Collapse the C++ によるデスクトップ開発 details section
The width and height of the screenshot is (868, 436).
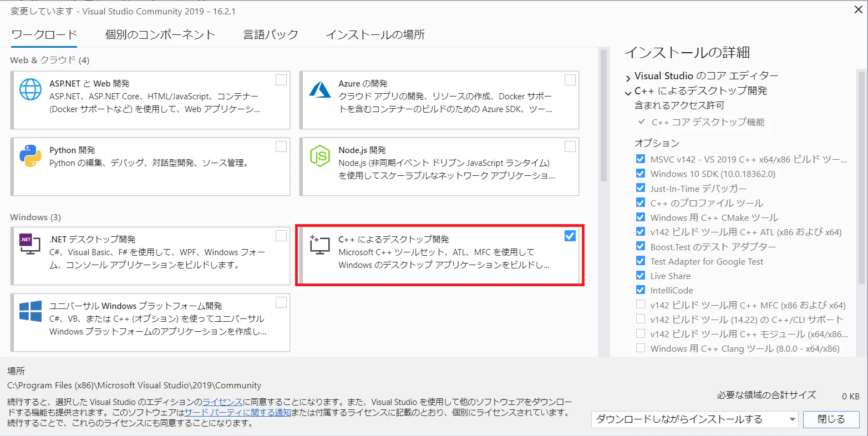point(628,92)
